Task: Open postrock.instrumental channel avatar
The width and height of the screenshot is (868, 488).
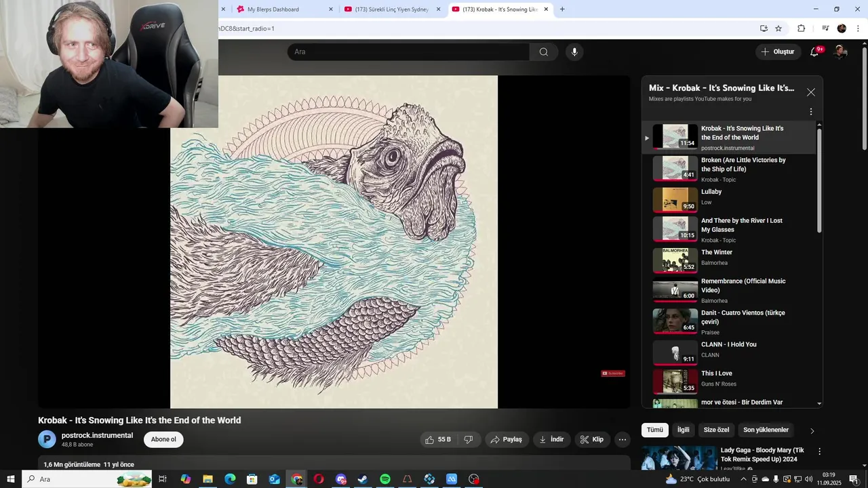Action: 47,439
